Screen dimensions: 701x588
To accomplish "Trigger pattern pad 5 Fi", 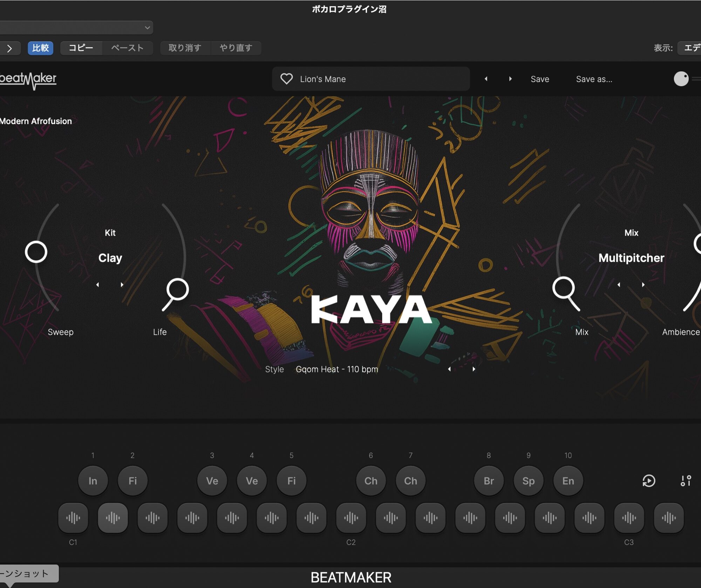I will tap(292, 481).
